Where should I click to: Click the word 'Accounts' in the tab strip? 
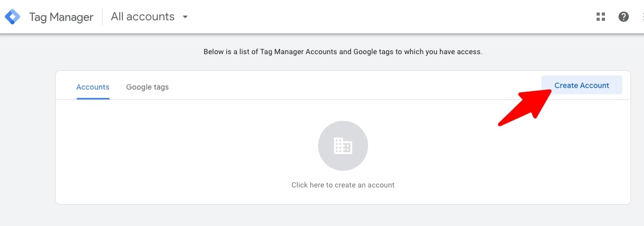[93, 87]
